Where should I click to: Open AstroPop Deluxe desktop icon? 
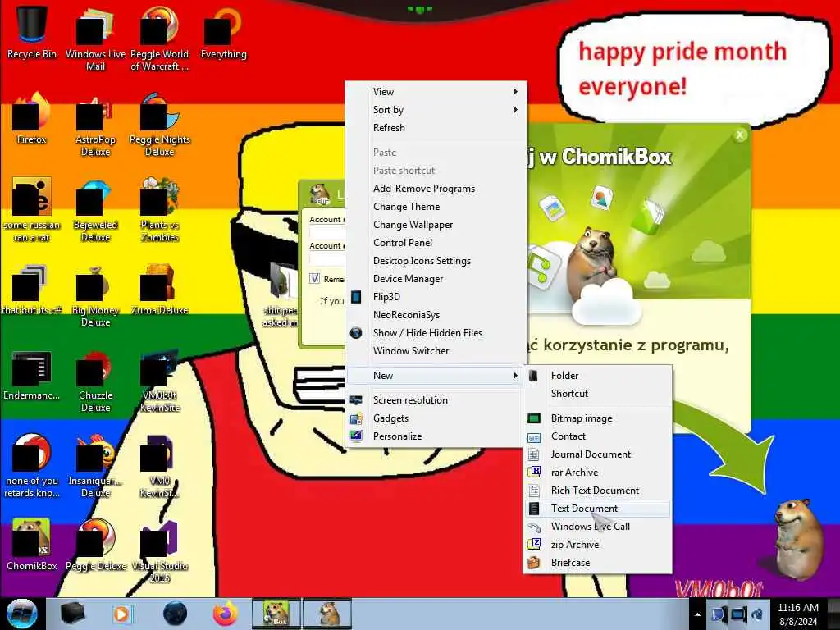95,125
